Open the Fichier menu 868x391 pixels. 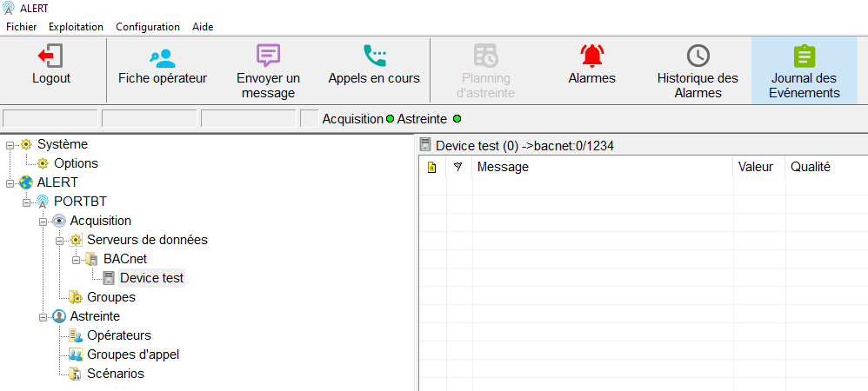[x=22, y=27]
